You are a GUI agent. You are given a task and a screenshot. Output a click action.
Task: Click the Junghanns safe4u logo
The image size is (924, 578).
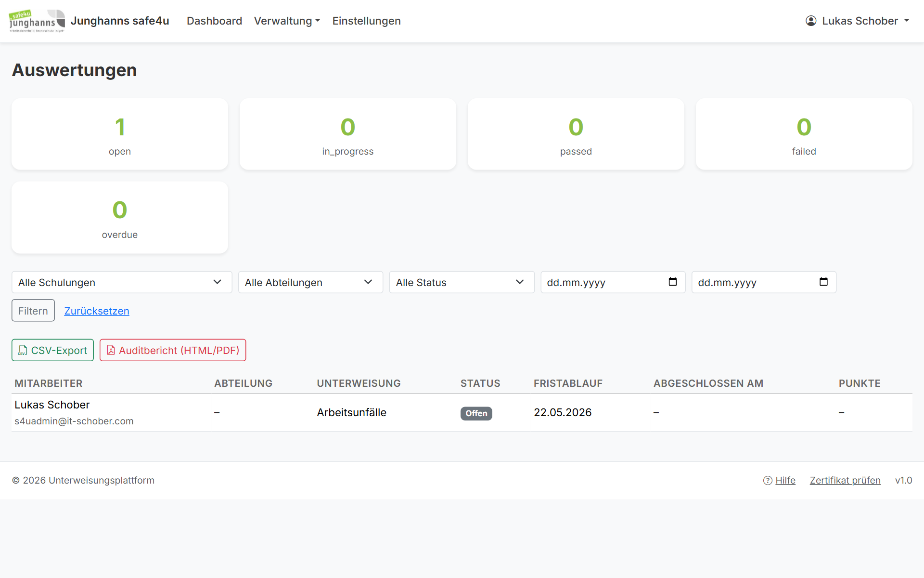37,21
